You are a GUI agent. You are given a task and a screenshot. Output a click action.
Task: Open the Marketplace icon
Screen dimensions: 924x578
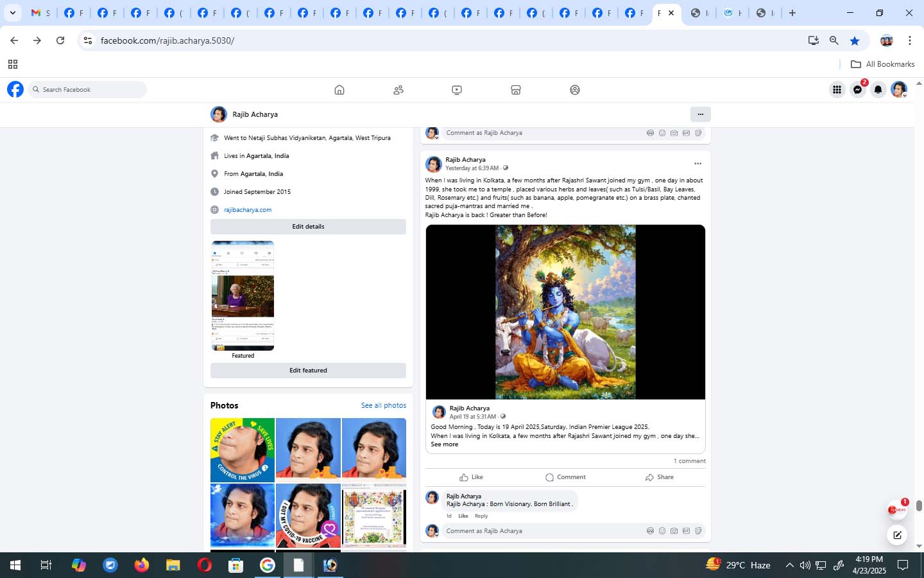click(516, 90)
